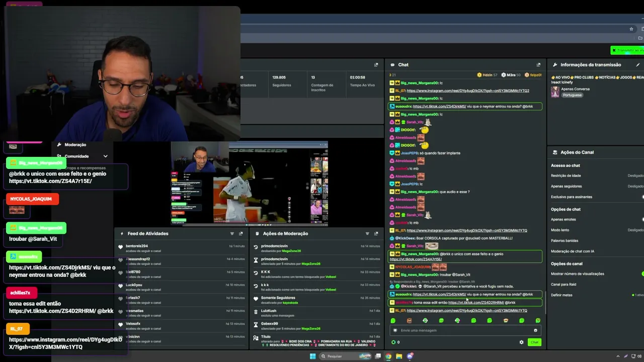Open Big_news_Morgans00's profile from 'que audio e esse ?'
This screenshot has height=362, width=644.
tap(420, 192)
